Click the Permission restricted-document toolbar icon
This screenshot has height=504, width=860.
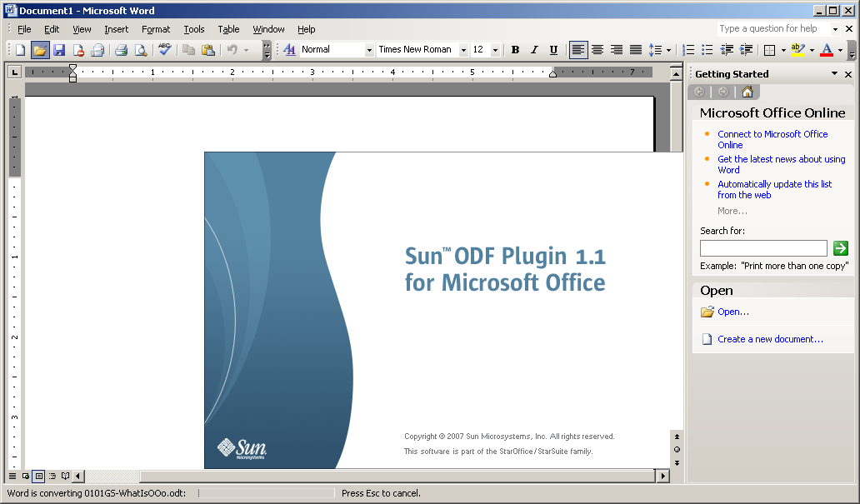(78, 50)
